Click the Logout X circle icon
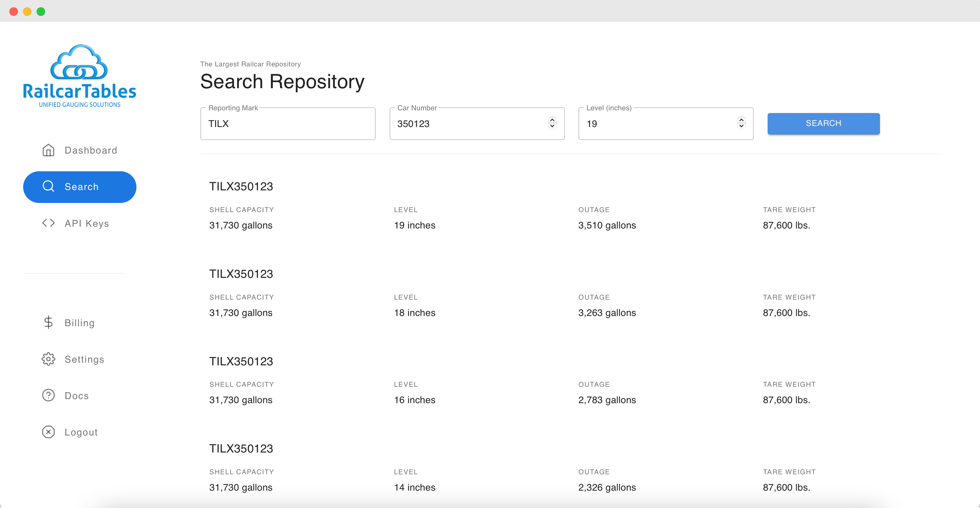 point(48,432)
